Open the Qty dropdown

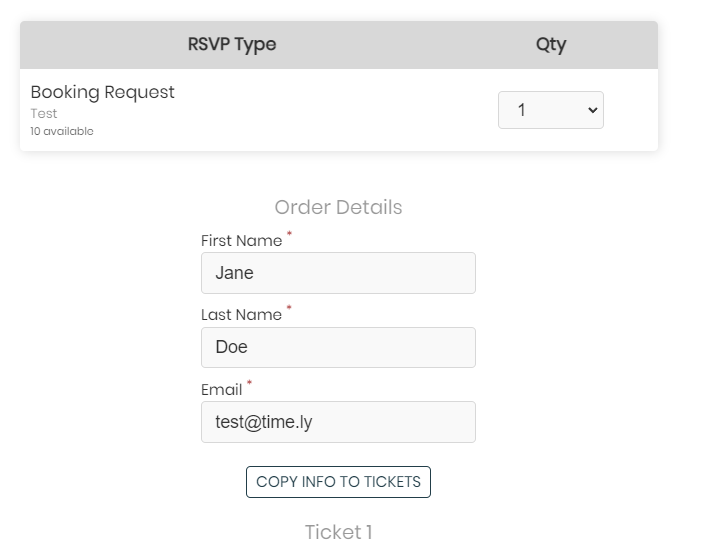(550, 110)
